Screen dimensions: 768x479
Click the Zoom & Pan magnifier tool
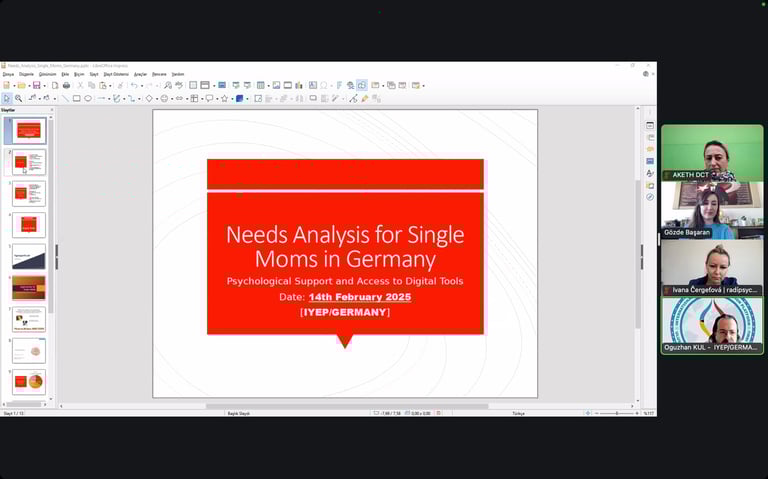[19, 98]
